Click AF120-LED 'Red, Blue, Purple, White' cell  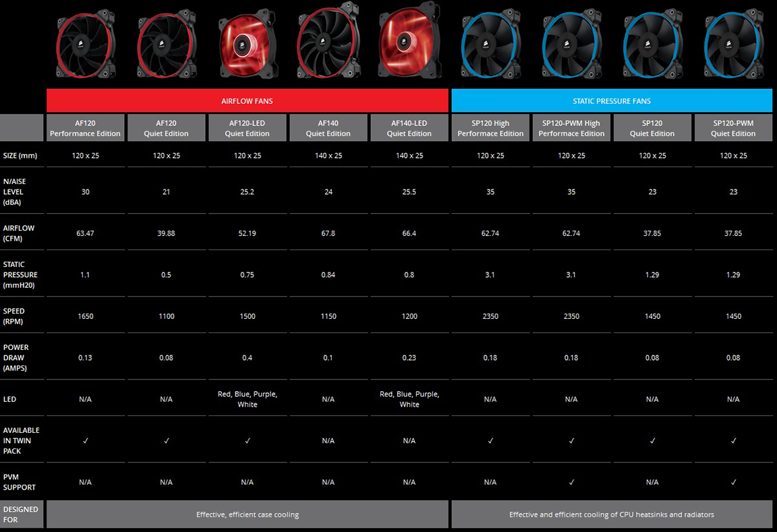248,399
